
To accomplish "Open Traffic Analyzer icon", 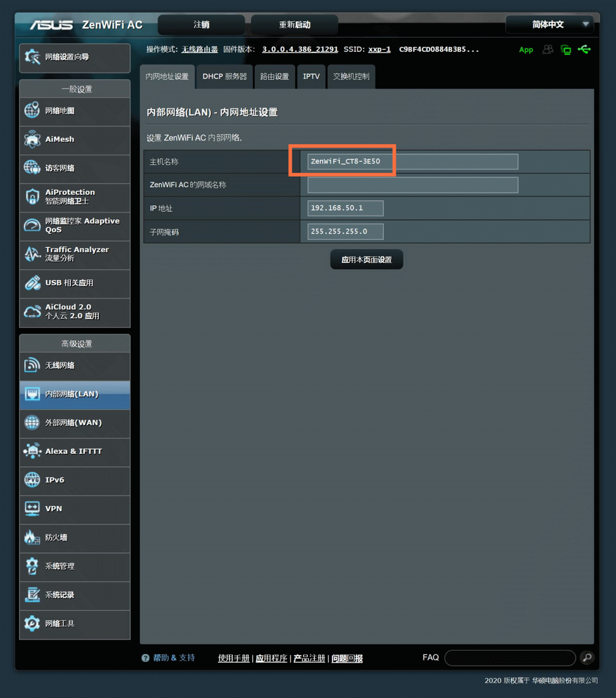I will pyautogui.click(x=32, y=254).
